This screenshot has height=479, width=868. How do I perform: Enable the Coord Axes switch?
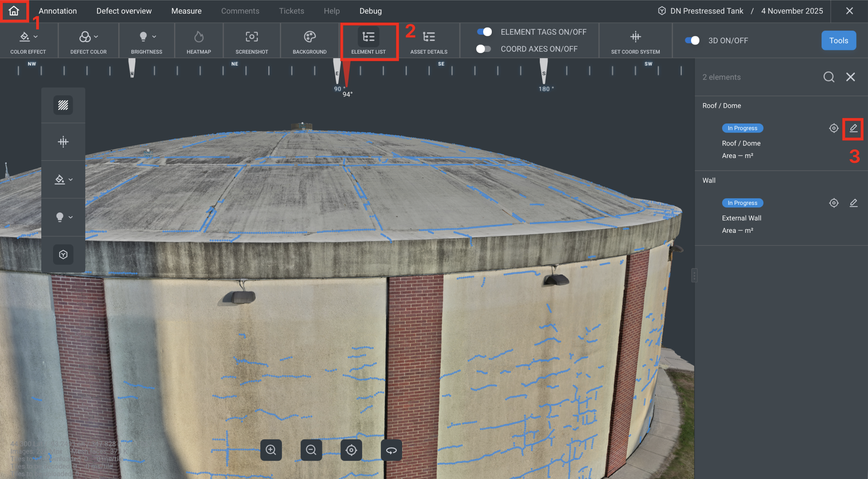click(x=484, y=49)
